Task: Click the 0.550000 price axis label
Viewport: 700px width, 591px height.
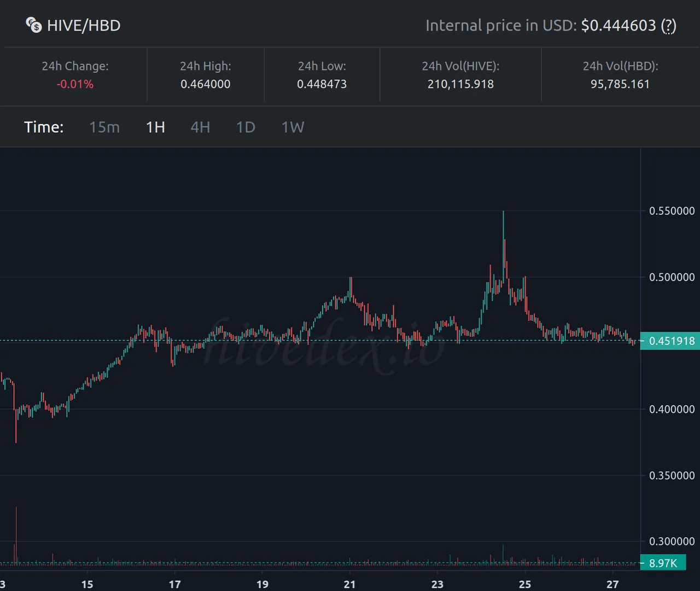Action: click(672, 211)
